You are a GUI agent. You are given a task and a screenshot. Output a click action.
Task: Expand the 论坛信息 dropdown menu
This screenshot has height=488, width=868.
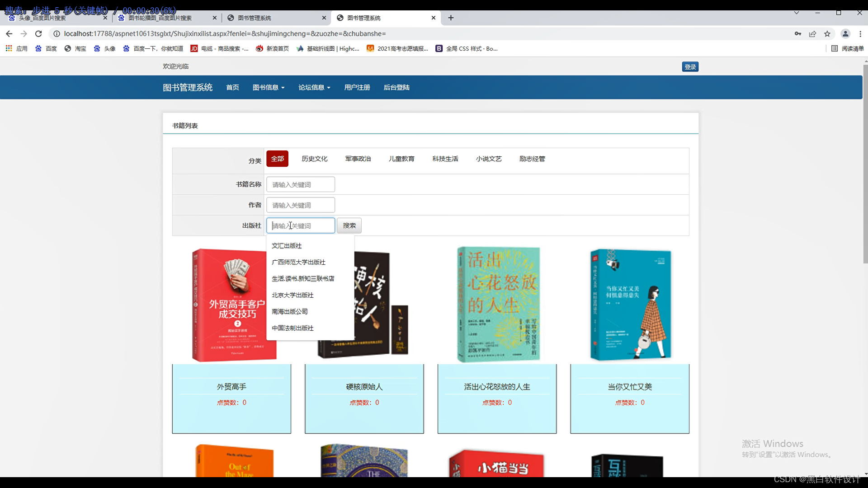314,87
